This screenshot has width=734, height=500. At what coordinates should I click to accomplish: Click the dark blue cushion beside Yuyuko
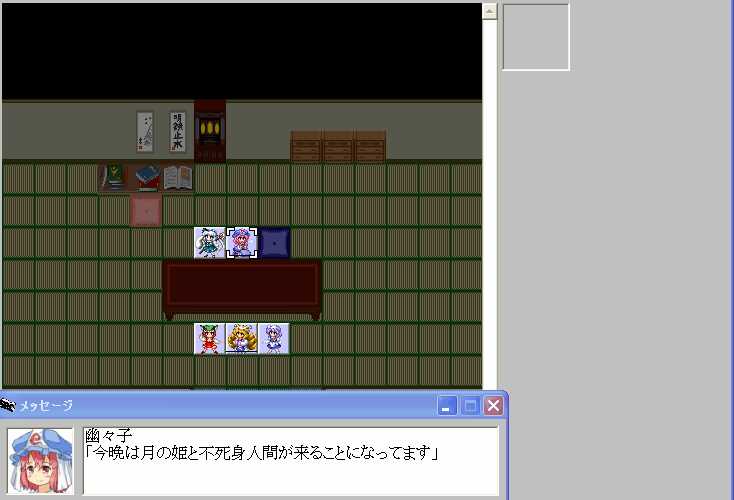click(275, 243)
